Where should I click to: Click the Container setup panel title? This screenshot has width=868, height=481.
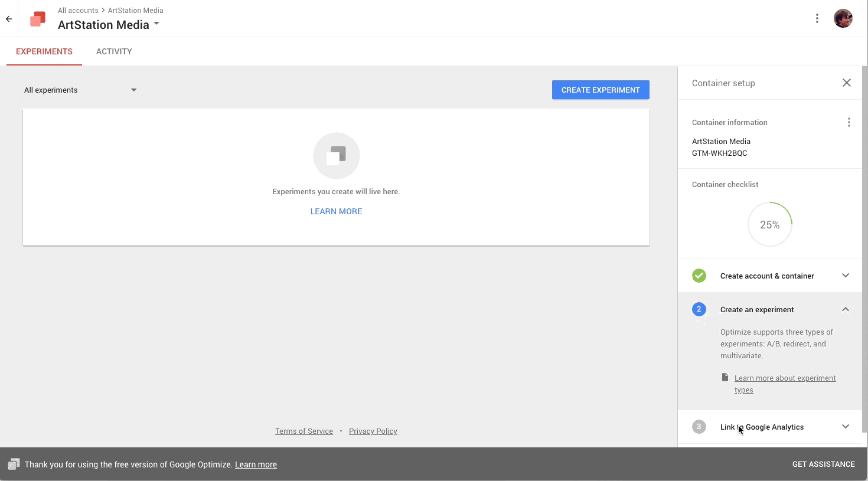coord(723,83)
